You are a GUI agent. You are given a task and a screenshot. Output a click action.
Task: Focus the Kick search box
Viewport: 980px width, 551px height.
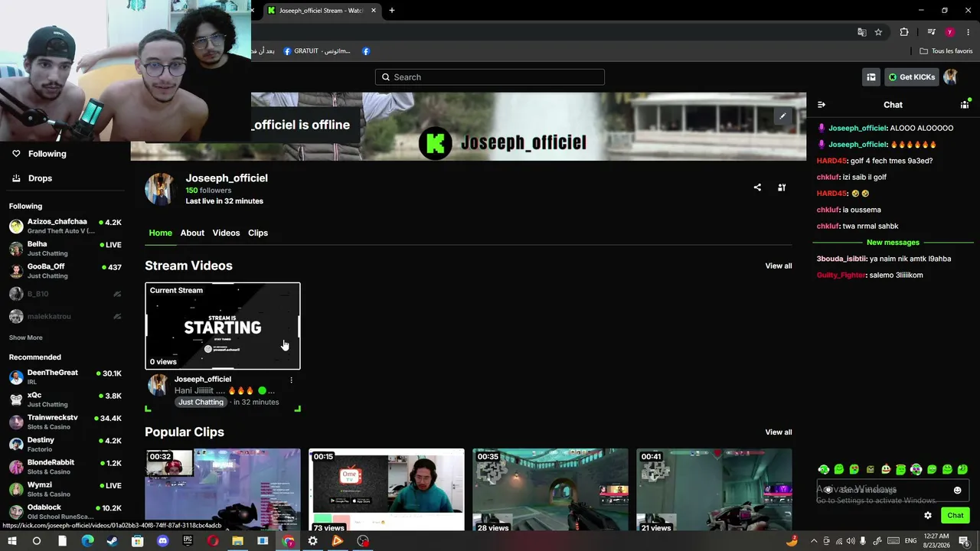[x=490, y=77]
